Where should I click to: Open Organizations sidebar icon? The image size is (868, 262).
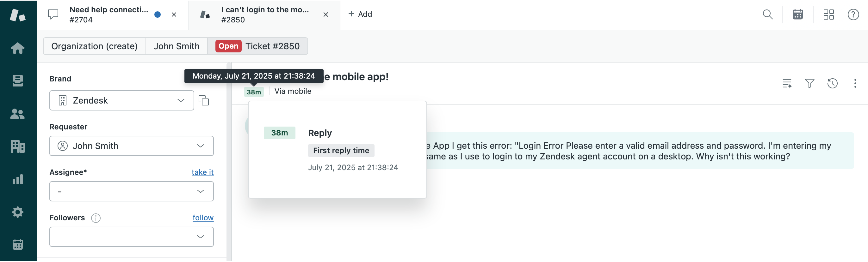coord(17,146)
